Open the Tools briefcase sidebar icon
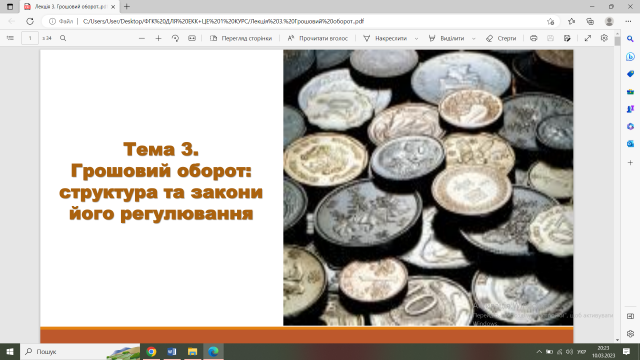 point(630,92)
